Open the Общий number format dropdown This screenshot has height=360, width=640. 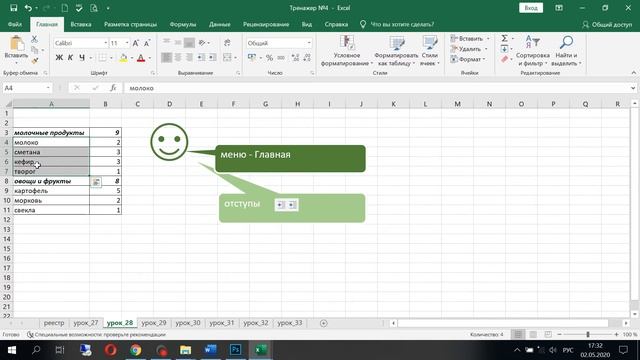tap(309, 43)
